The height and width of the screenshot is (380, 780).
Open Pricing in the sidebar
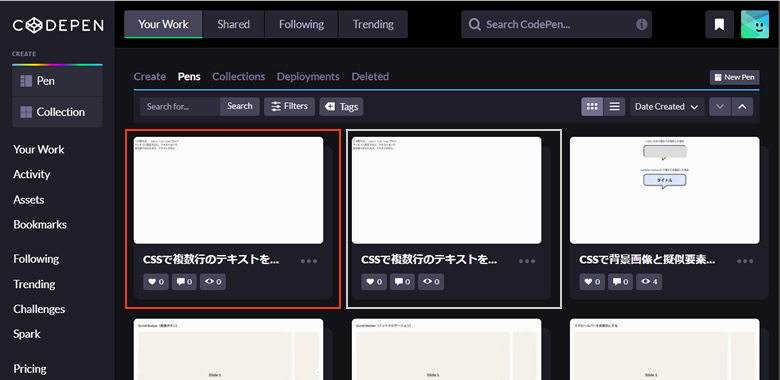[30, 369]
